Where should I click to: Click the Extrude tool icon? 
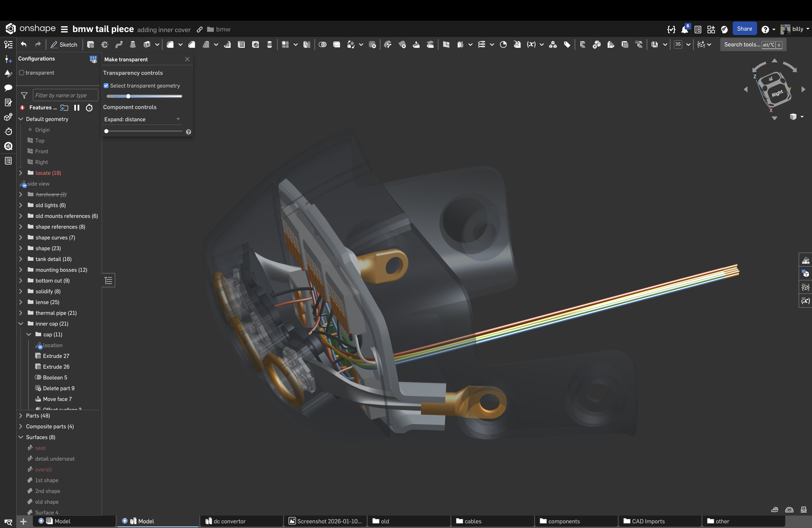pyautogui.click(x=90, y=44)
